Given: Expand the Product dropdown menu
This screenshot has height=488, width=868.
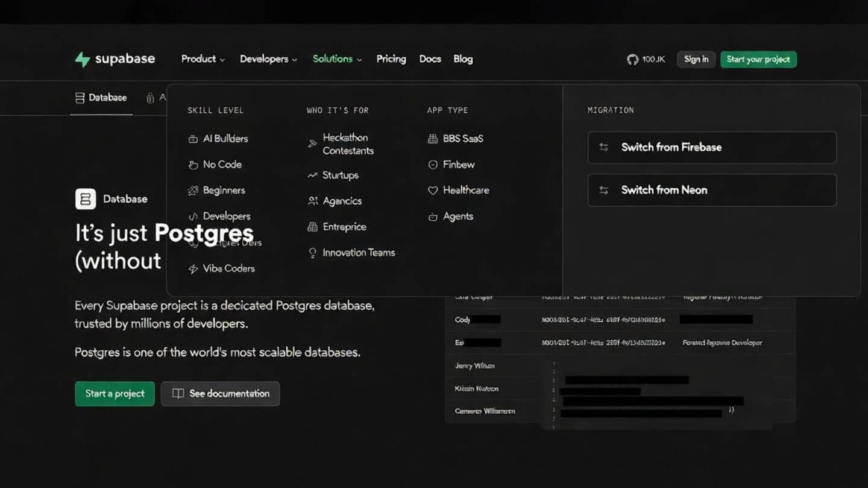Looking at the screenshot, I should [203, 59].
